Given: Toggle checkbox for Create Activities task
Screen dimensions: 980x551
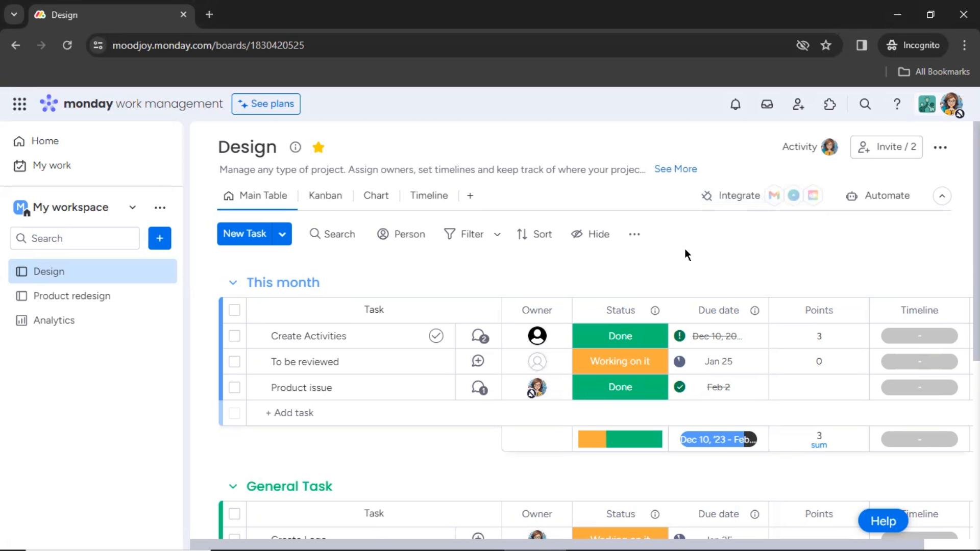Looking at the screenshot, I should pyautogui.click(x=234, y=336).
